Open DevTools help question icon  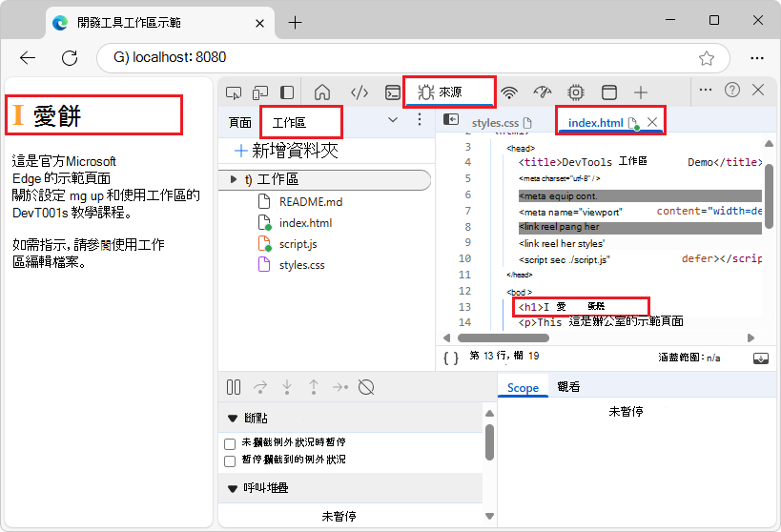[x=732, y=90]
